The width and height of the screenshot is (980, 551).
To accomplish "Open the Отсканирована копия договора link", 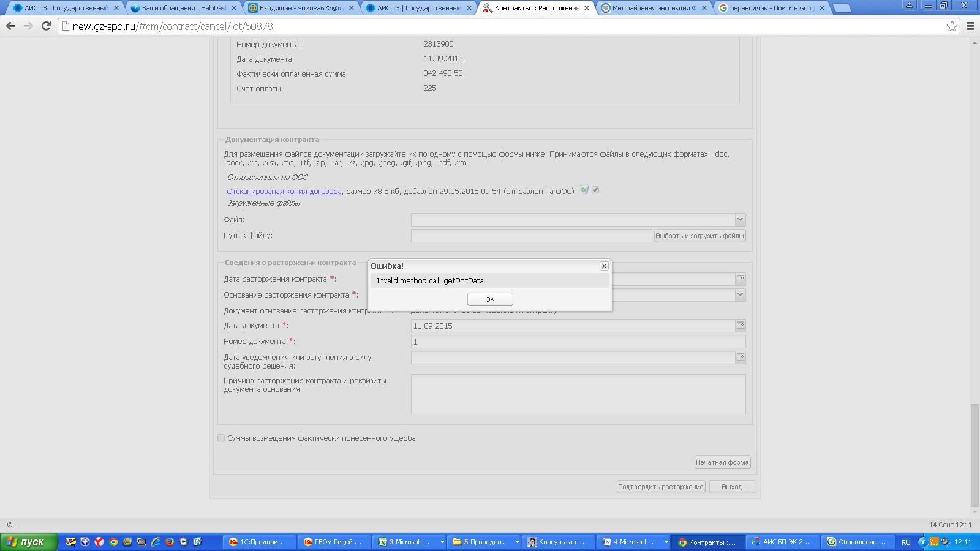I will (x=284, y=192).
